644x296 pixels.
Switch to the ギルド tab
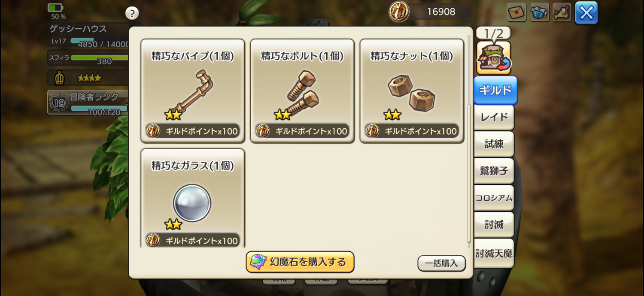click(x=495, y=90)
